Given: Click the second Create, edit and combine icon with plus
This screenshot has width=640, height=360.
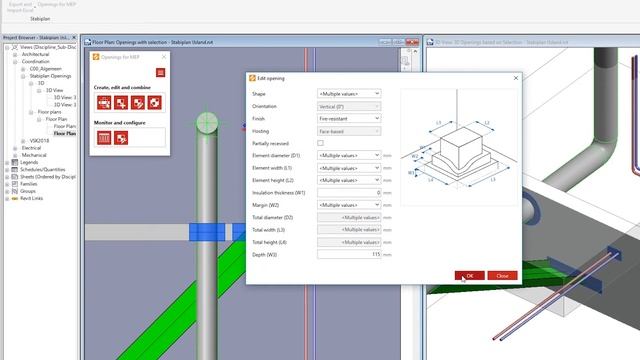Looking at the screenshot, I should [121, 103].
